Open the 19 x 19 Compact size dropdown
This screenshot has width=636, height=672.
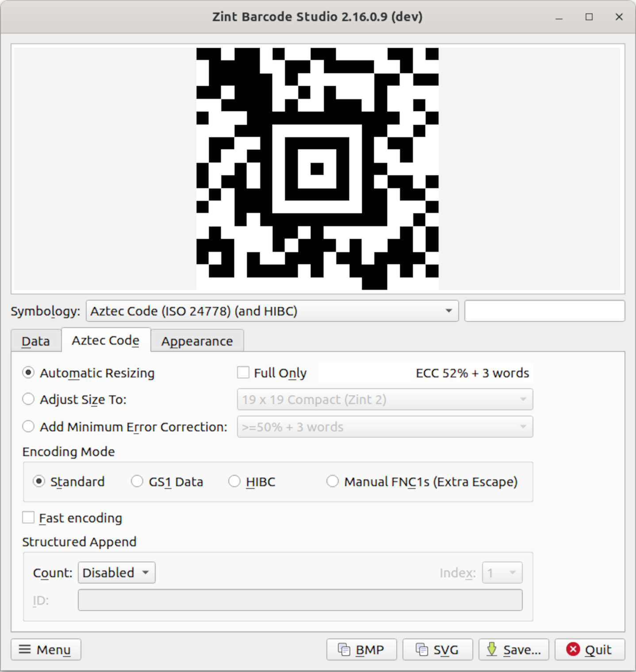385,400
